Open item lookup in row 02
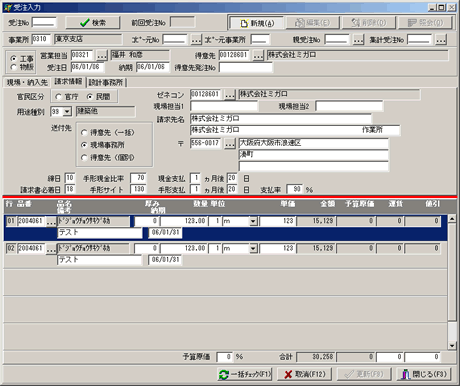 [51, 249]
